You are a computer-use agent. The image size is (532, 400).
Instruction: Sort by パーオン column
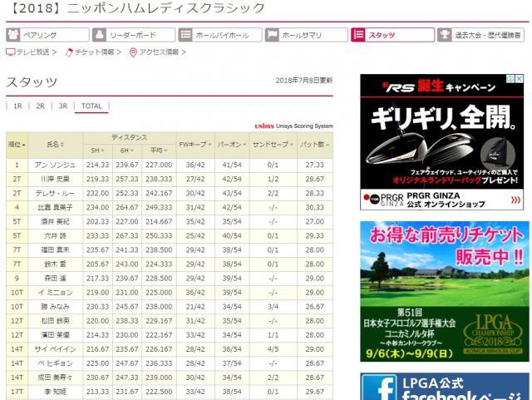(232, 145)
